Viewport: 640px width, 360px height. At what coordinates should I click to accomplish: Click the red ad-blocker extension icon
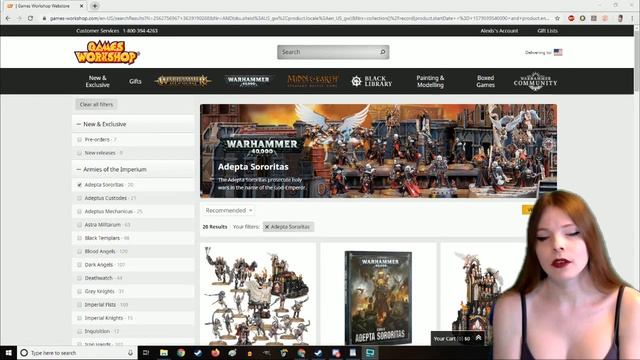571,18
